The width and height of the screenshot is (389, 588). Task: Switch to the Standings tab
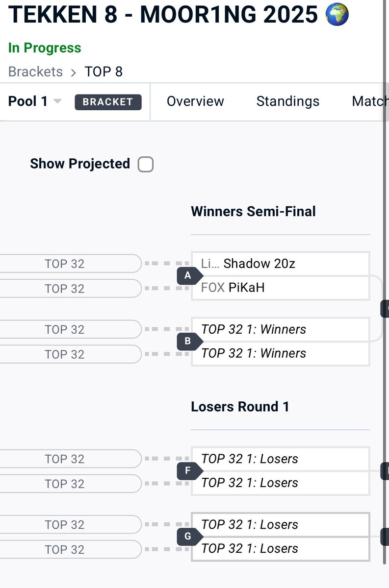coord(288,101)
